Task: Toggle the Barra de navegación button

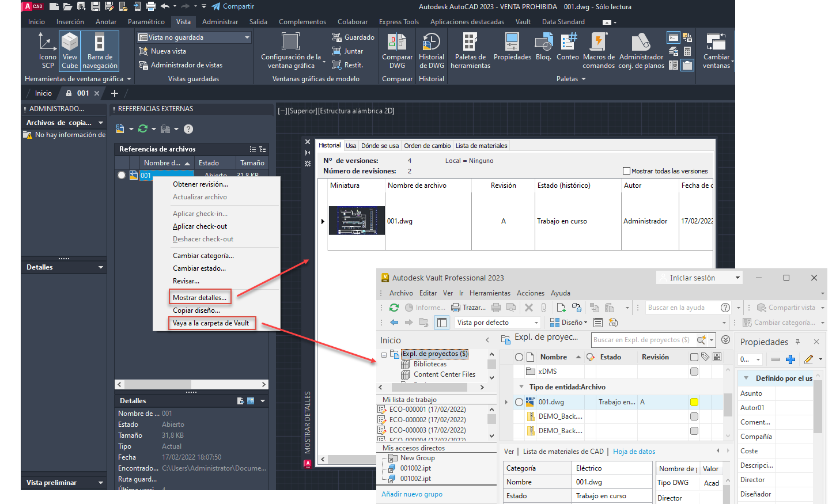Action: (100, 51)
